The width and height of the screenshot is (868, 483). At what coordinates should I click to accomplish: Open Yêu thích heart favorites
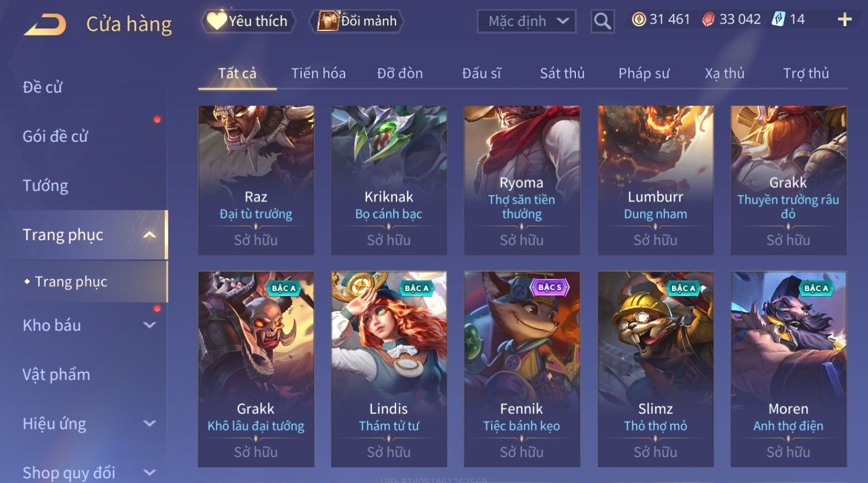tap(248, 21)
